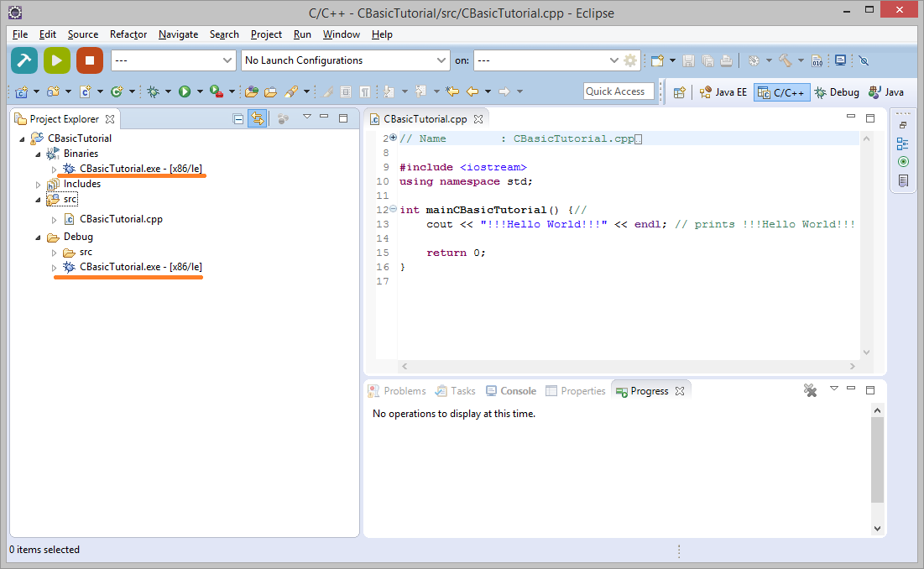924x569 pixels.
Task: Switch to the Properties tab
Action: pos(576,391)
